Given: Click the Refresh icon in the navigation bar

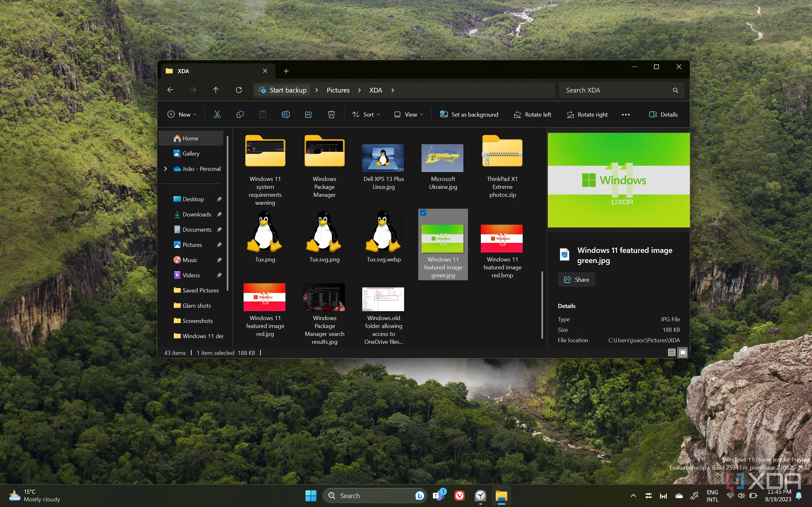Looking at the screenshot, I should [238, 90].
